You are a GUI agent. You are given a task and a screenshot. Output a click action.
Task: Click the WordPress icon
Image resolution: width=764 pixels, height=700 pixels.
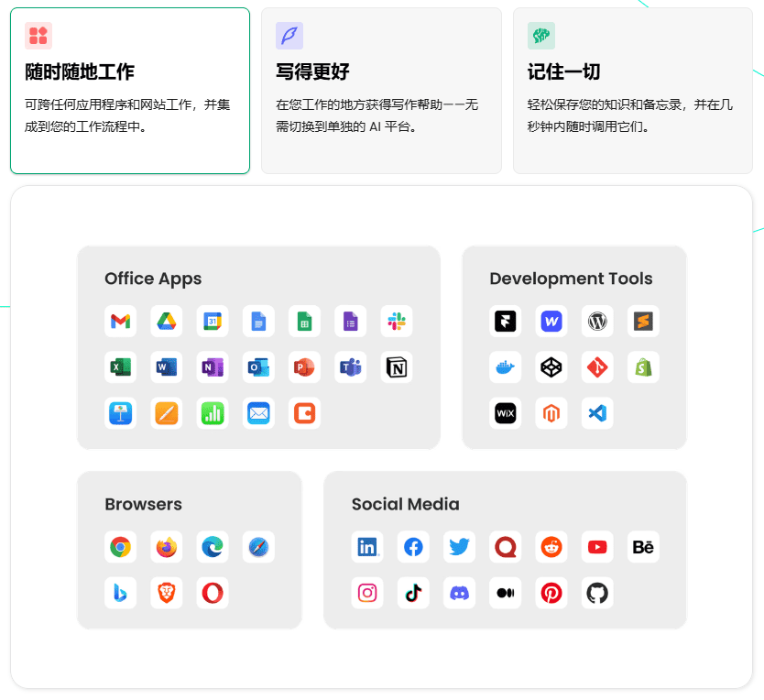pyautogui.click(x=597, y=322)
